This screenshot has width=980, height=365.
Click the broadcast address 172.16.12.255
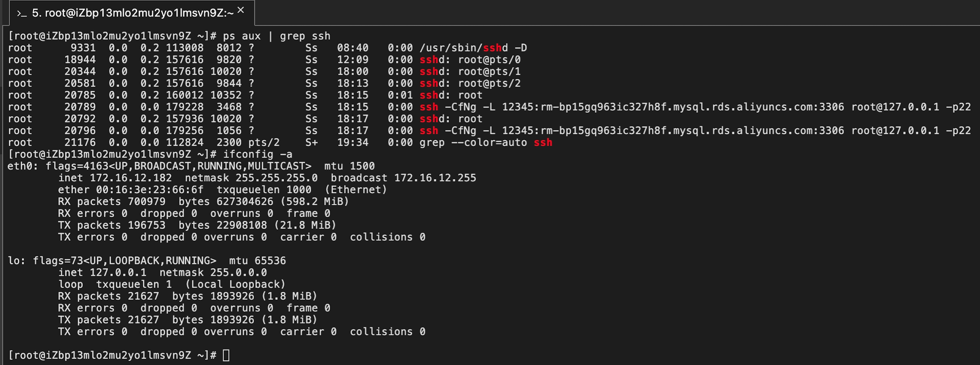tap(435, 178)
